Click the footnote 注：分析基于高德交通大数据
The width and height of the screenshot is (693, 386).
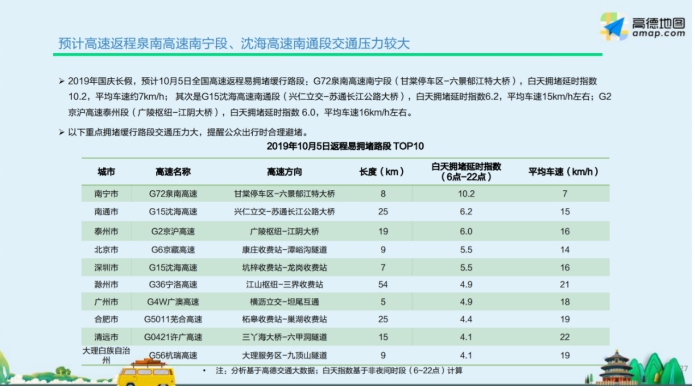click(x=339, y=371)
